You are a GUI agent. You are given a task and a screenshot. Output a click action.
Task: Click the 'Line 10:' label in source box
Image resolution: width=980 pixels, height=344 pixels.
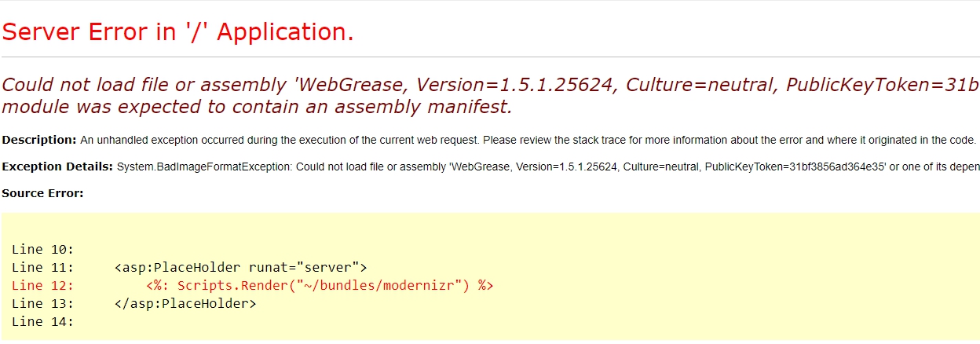tap(42, 250)
